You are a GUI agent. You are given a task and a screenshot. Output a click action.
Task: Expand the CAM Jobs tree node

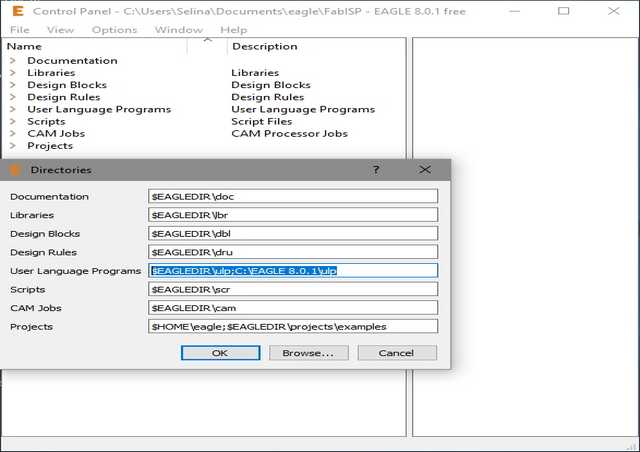tap(13, 134)
